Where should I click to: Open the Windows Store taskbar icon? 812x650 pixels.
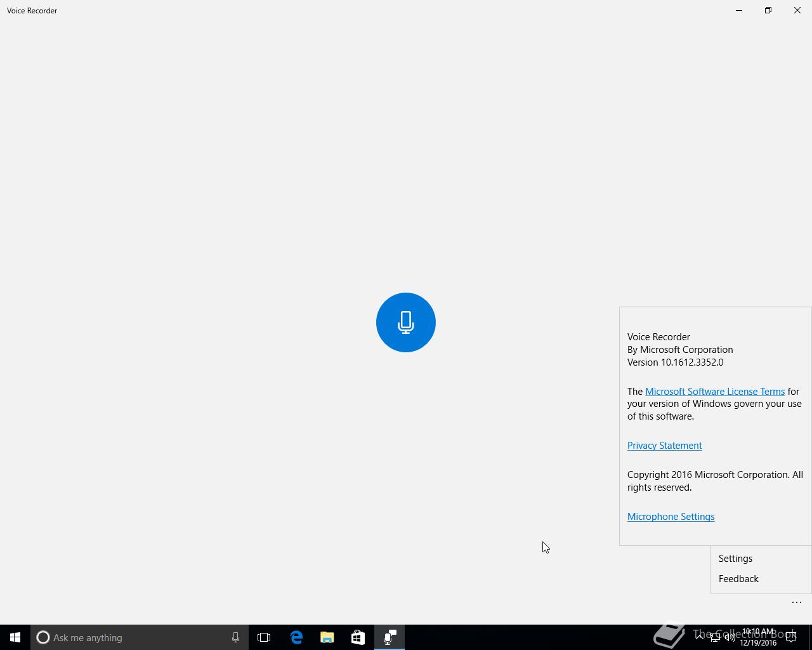(x=358, y=637)
